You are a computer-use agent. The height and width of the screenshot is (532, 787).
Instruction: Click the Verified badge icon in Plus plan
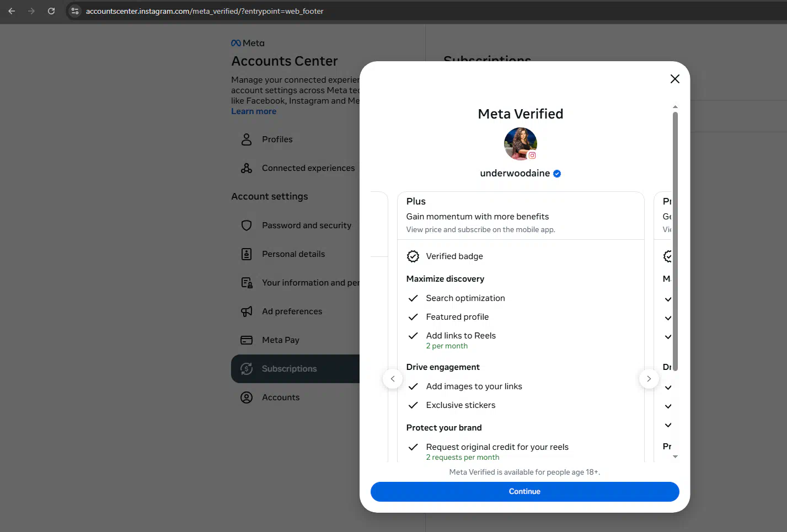coord(413,256)
